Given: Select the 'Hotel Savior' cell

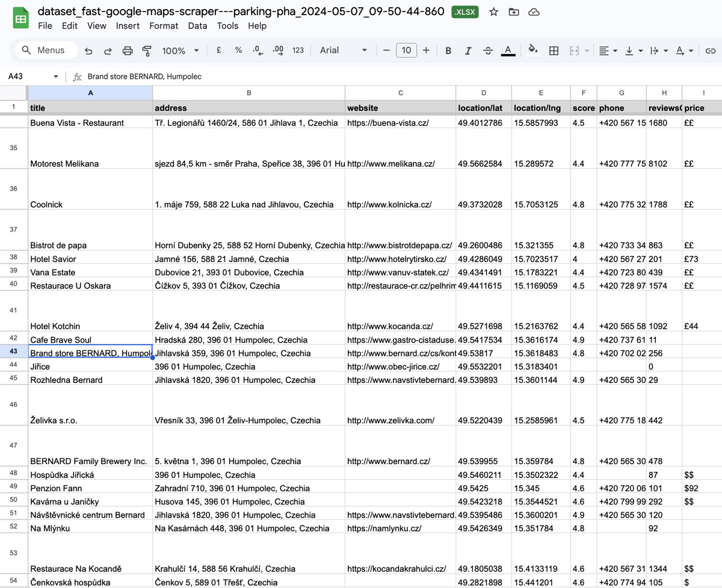Looking at the screenshot, I should click(x=90, y=259).
